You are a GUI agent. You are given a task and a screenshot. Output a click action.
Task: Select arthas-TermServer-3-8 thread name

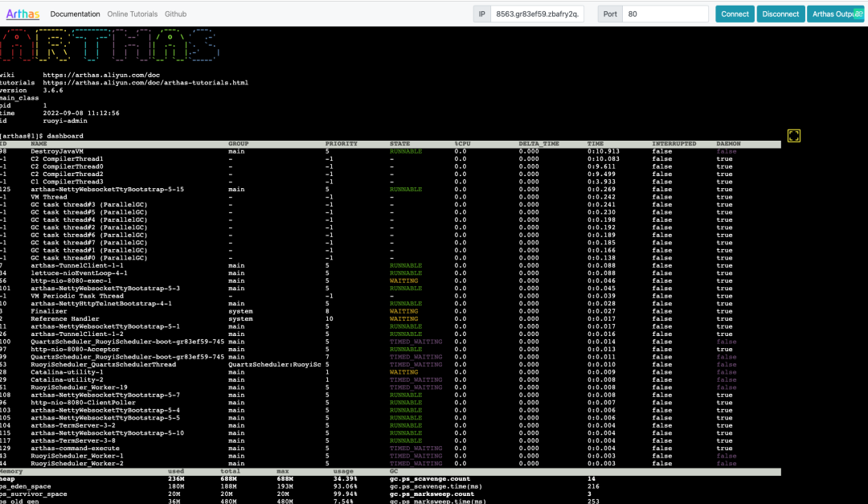coord(73,440)
